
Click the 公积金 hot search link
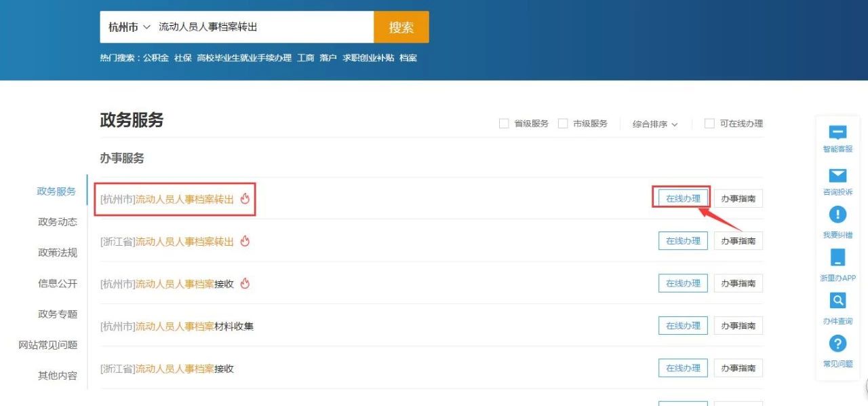point(155,58)
